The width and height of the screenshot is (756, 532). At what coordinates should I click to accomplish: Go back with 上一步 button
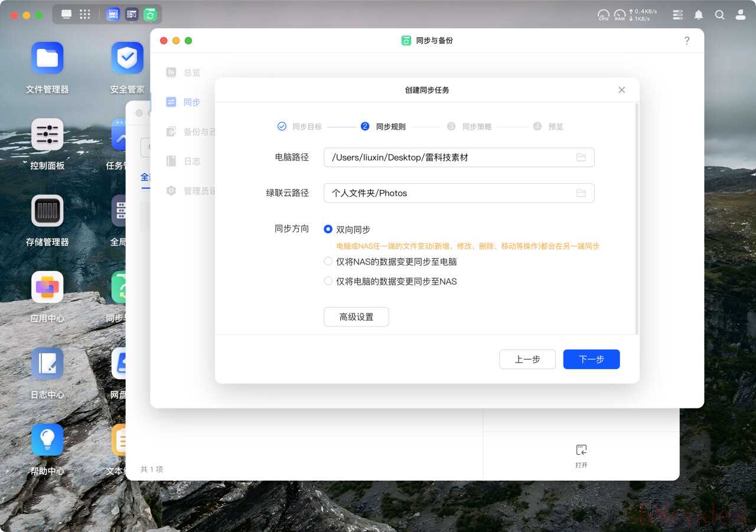527,359
